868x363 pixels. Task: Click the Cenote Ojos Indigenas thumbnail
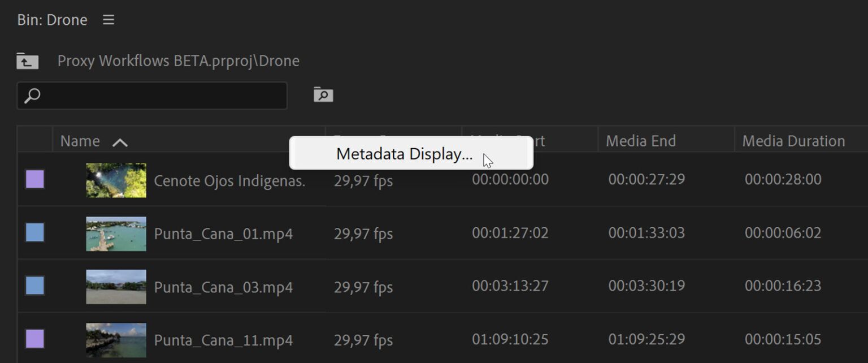(116, 180)
